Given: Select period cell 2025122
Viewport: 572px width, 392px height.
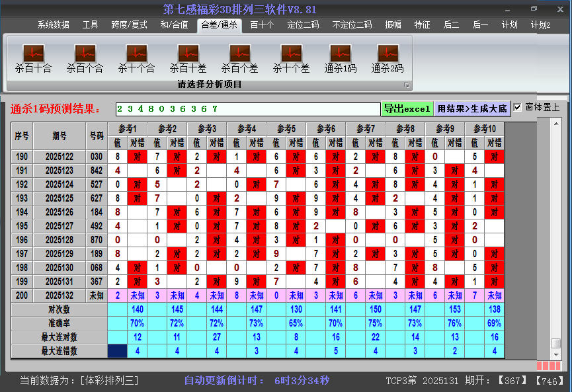Looking at the screenshot, I should pyautogui.click(x=60, y=157).
